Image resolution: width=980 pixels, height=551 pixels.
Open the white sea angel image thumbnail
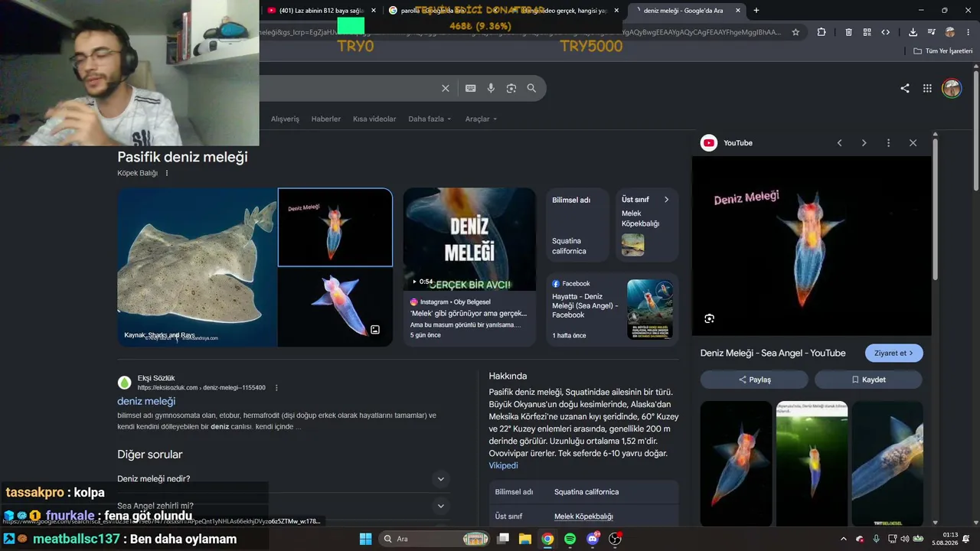coord(335,307)
